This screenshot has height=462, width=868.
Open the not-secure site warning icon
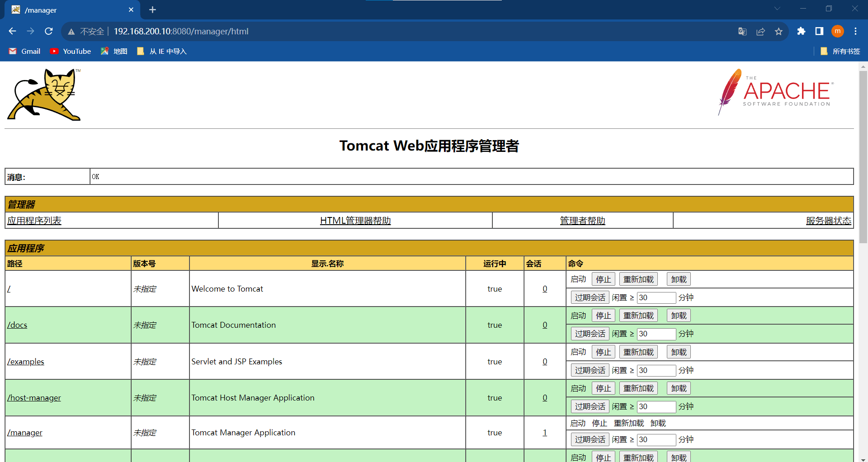point(71,32)
